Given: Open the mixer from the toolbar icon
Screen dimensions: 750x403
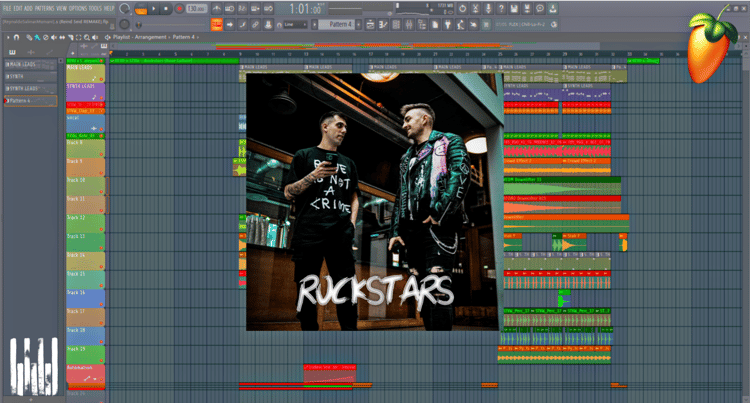Looking at the screenshot, I should 409,25.
